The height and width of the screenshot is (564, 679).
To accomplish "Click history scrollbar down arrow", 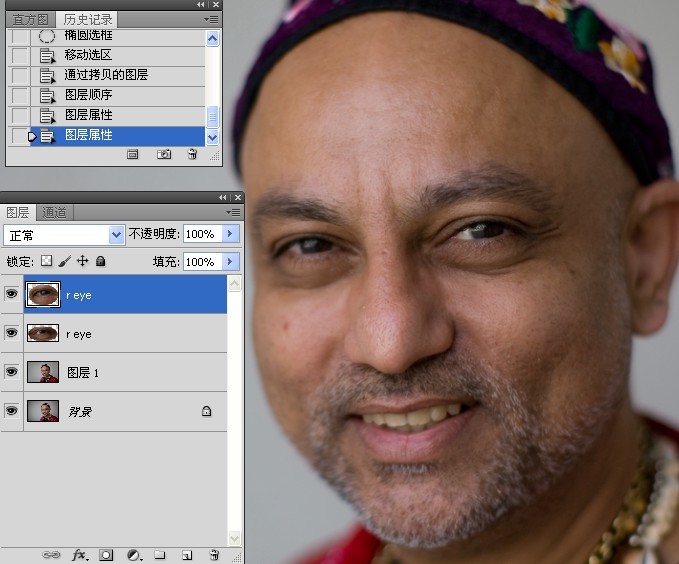I will tap(212, 138).
